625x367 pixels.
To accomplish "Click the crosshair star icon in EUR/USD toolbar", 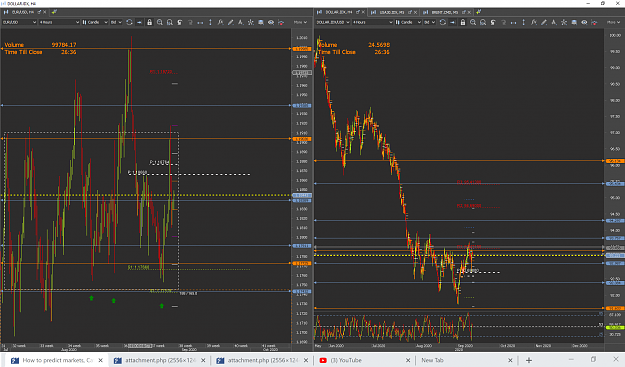I will [251, 22].
